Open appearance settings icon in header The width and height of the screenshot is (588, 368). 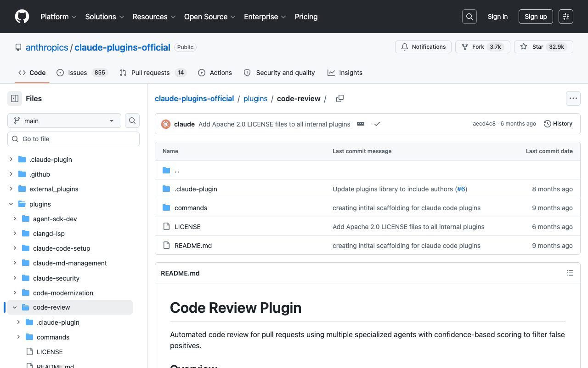566,17
